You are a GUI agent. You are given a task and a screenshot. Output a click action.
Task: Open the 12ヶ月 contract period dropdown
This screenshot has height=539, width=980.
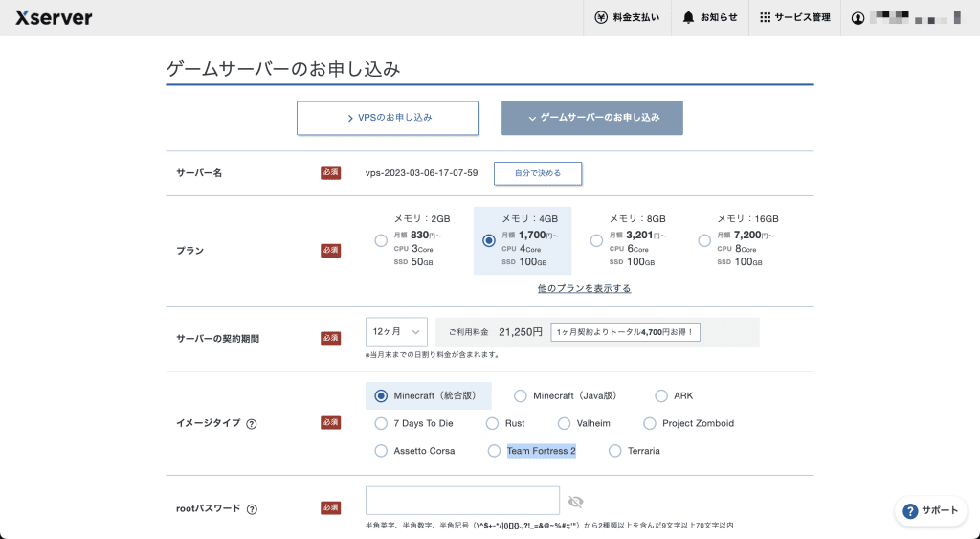396,332
